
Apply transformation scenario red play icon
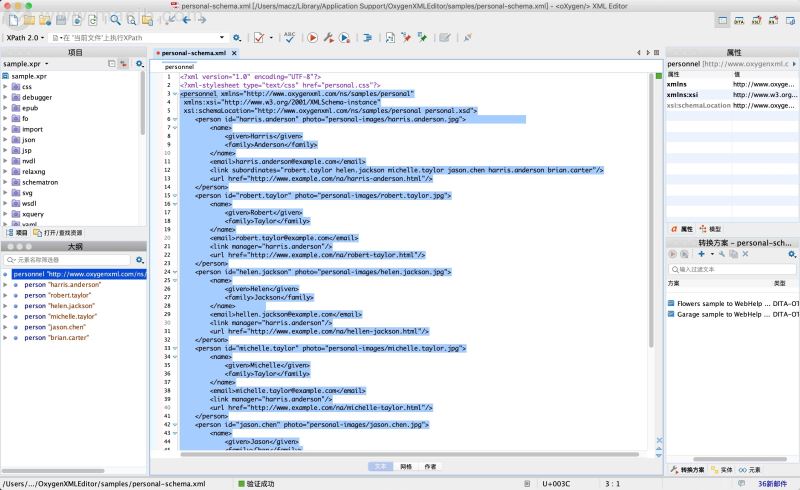coord(313,38)
